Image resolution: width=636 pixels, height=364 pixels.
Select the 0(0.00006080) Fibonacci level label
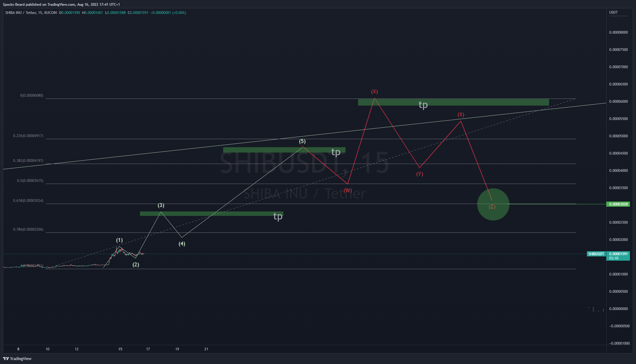(x=32, y=95)
